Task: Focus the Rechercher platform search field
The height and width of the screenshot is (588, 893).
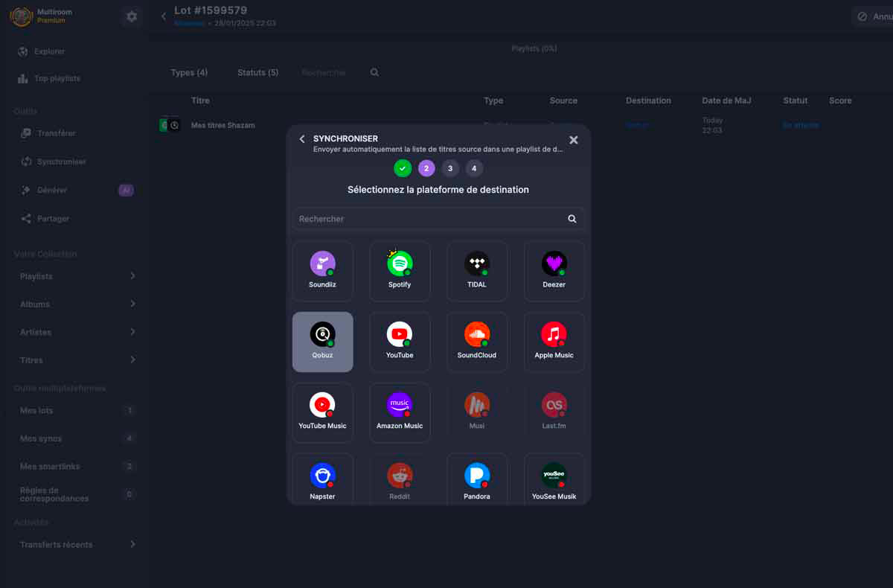Action: click(438, 219)
